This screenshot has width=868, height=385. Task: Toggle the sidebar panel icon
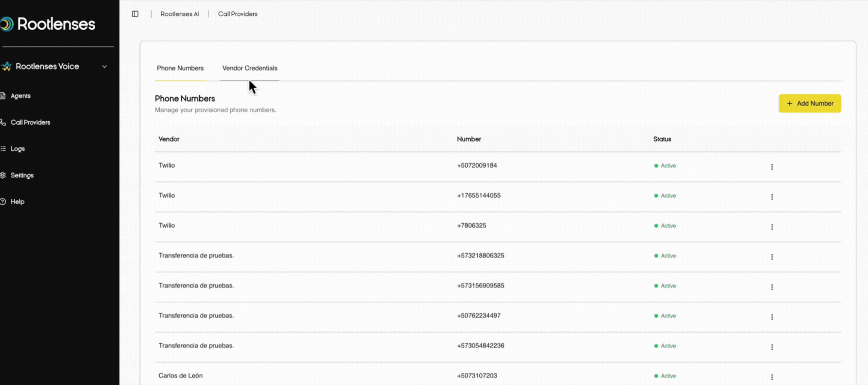(135, 14)
